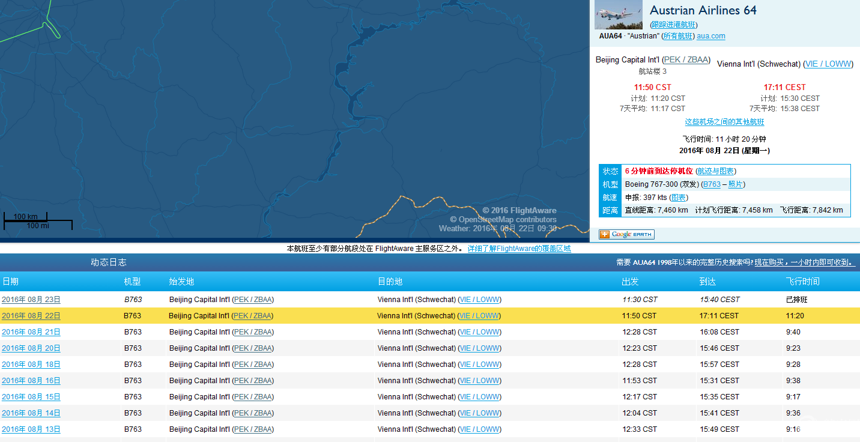Viewport: 860px width, 442px height.
Task: Click VIE / LOWW link in 08月23日 row
Action: (x=479, y=299)
